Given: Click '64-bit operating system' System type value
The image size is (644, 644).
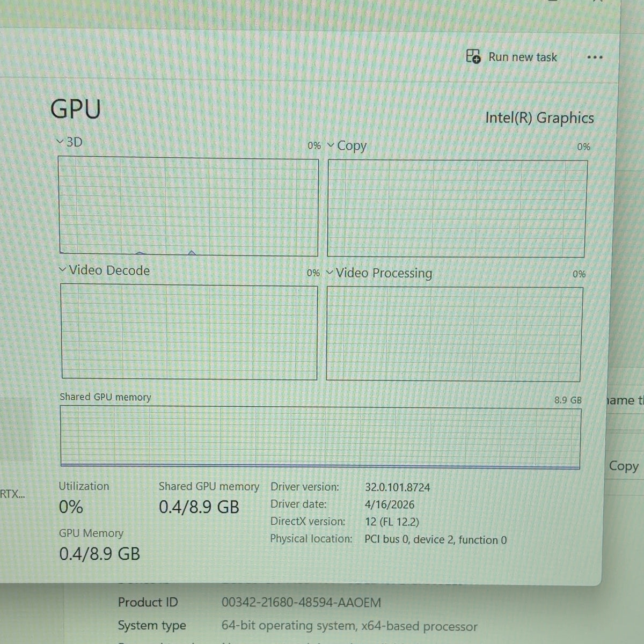Looking at the screenshot, I should tap(349, 626).
